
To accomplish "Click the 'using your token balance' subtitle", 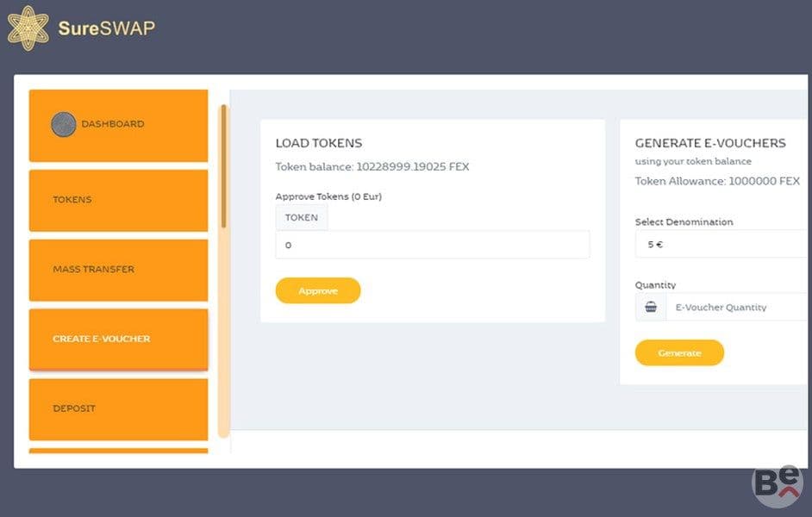I will pos(693,161).
